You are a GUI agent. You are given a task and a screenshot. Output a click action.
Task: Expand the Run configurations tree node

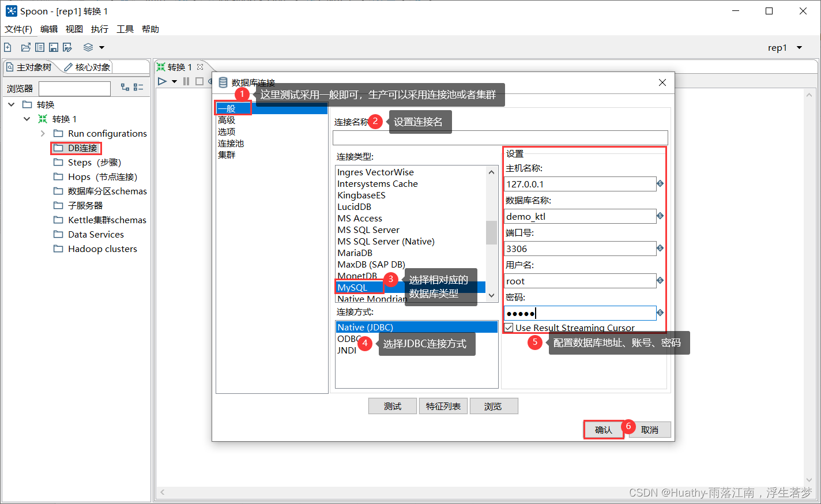42,133
